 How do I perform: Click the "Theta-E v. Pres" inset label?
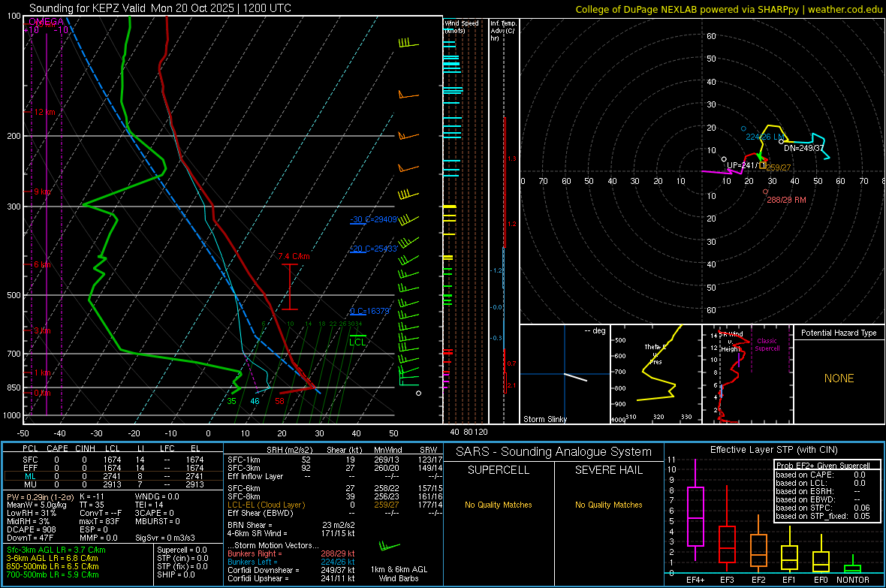click(x=655, y=354)
